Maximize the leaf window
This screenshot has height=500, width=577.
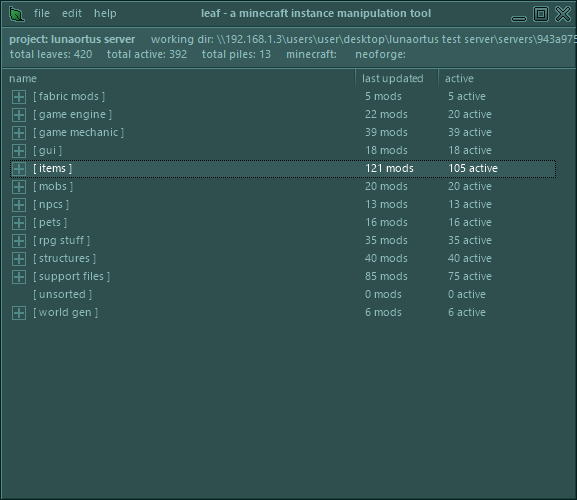tap(541, 14)
